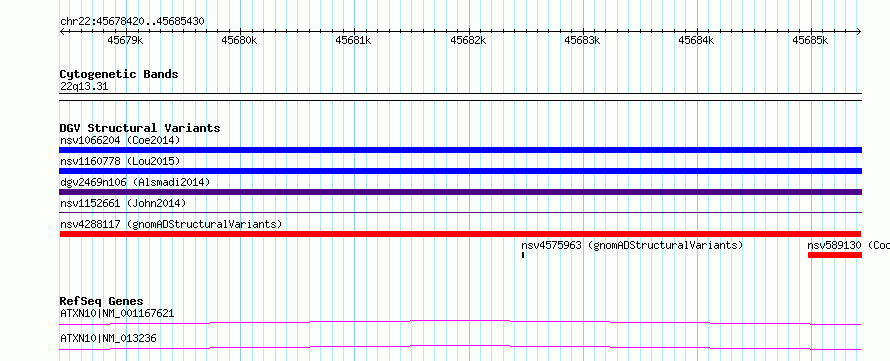Click the RefSeq Genes track title
890x361 pixels.
click(x=102, y=301)
